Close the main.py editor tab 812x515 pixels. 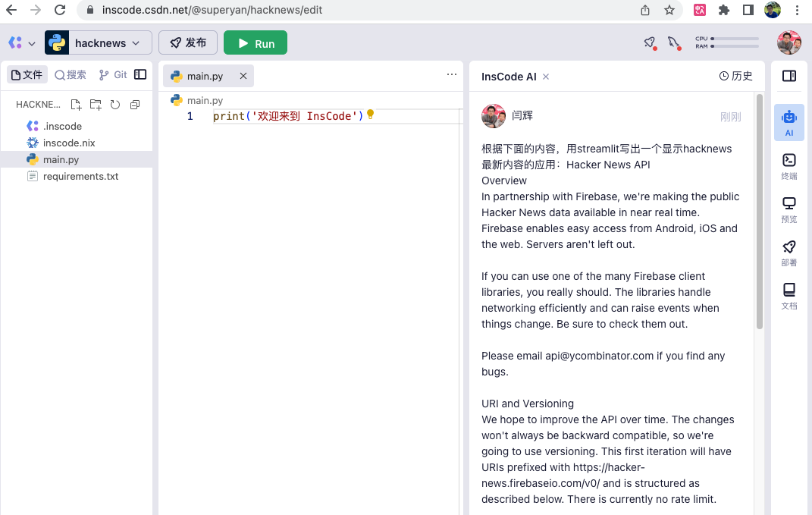click(243, 76)
